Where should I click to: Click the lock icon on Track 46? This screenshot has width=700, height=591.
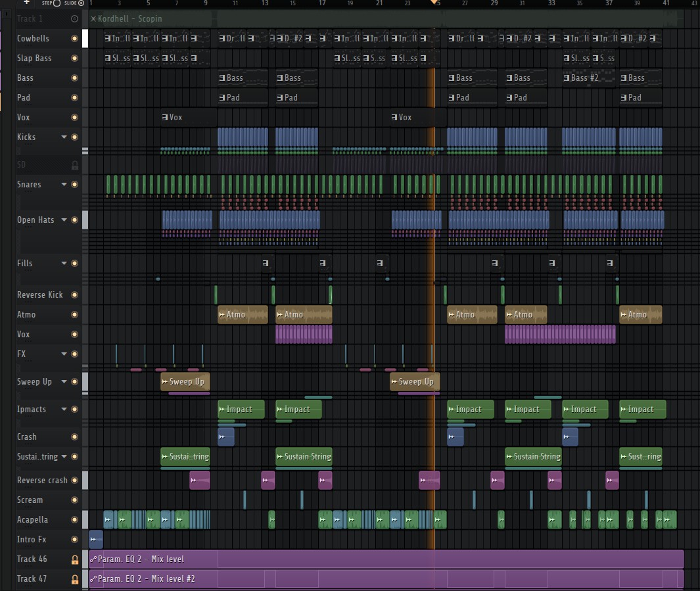click(75, 559)
